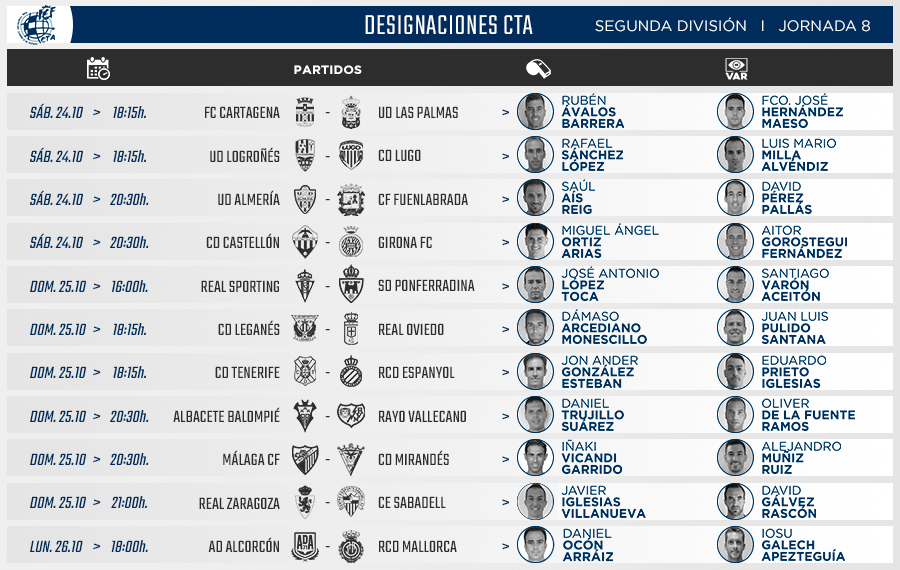Click the JORNADA 8 label
Image resolution: width=900 pixels, height=570 pixels.
coord(824,26)
